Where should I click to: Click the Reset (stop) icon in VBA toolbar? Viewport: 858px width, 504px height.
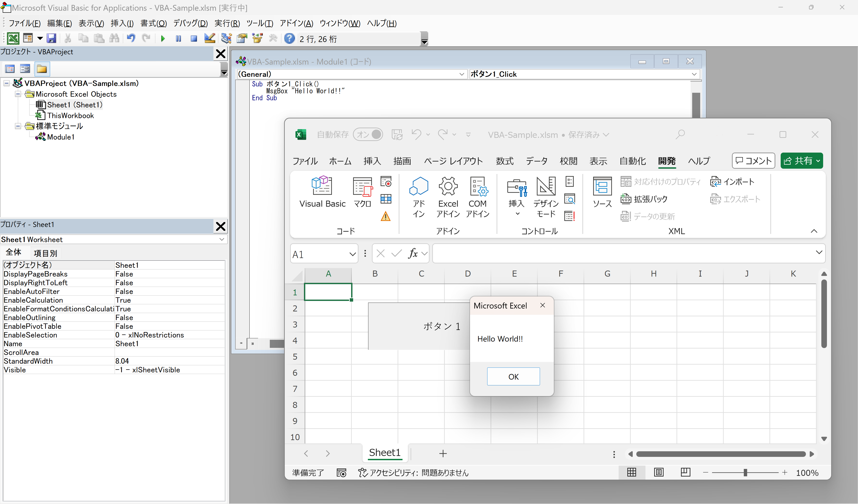coord(194,39)
